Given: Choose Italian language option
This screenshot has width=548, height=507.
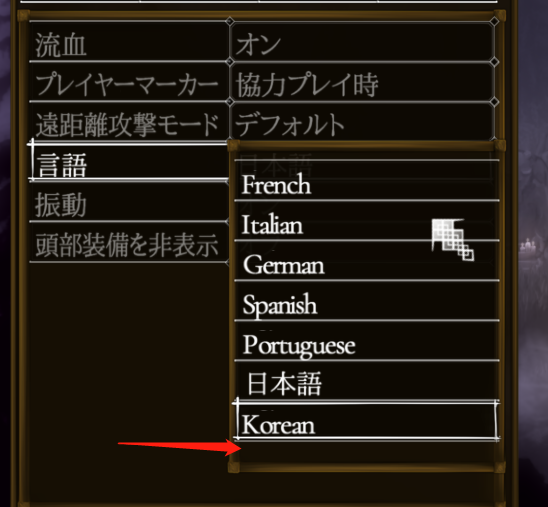Looking at the screenshot, I should tap(367, 221).
